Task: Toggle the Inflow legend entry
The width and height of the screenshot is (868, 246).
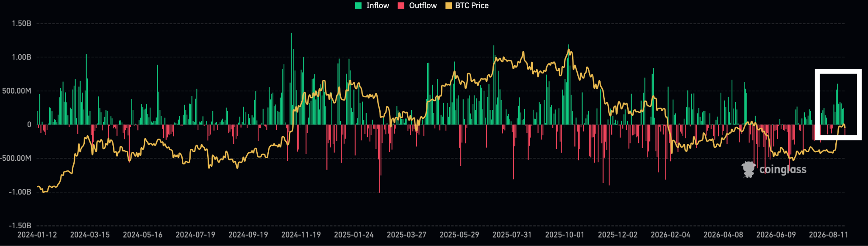Action: point(372,6)
